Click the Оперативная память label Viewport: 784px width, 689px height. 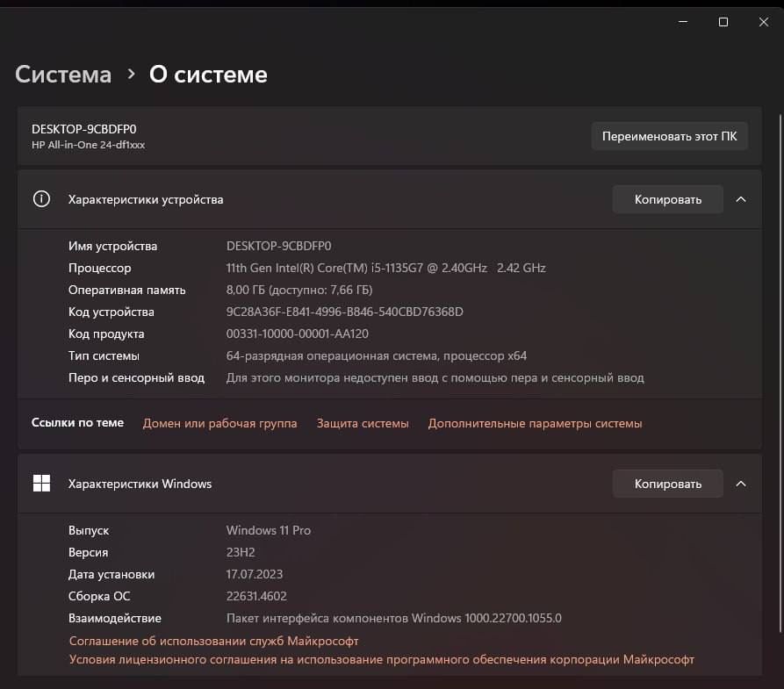pyautogui.click(x=127, y=290)
